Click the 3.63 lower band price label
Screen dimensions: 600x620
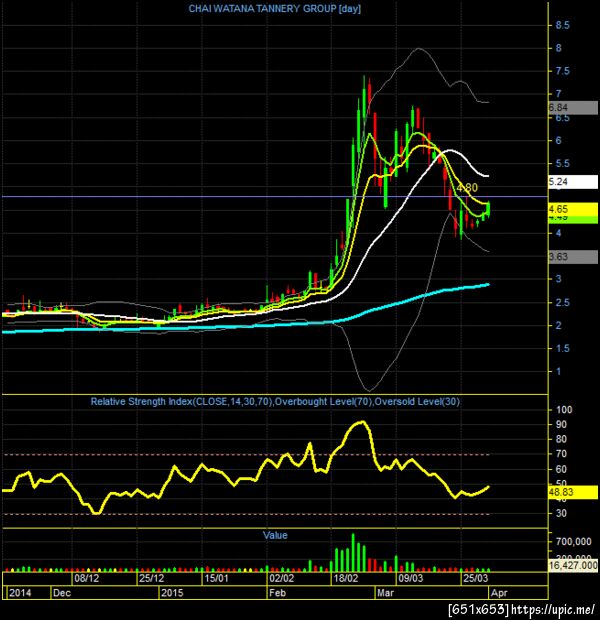(573, 257)
